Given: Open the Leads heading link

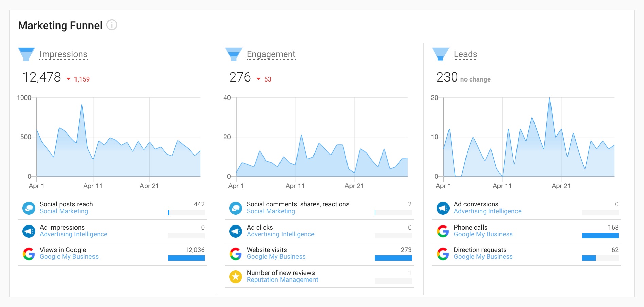Looking at the screenshot, I should click(x=465, y=54).
